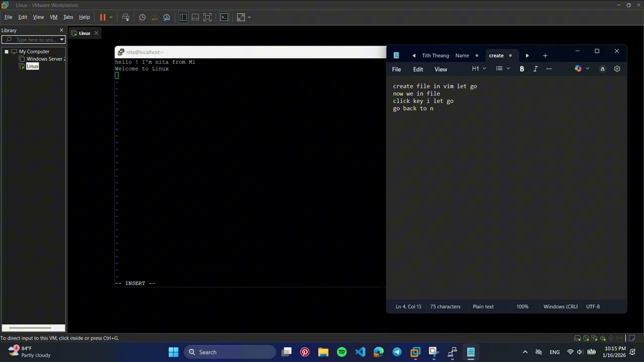Collapse the My Computer tree node
644x362 pixels.
click(7, 51)
